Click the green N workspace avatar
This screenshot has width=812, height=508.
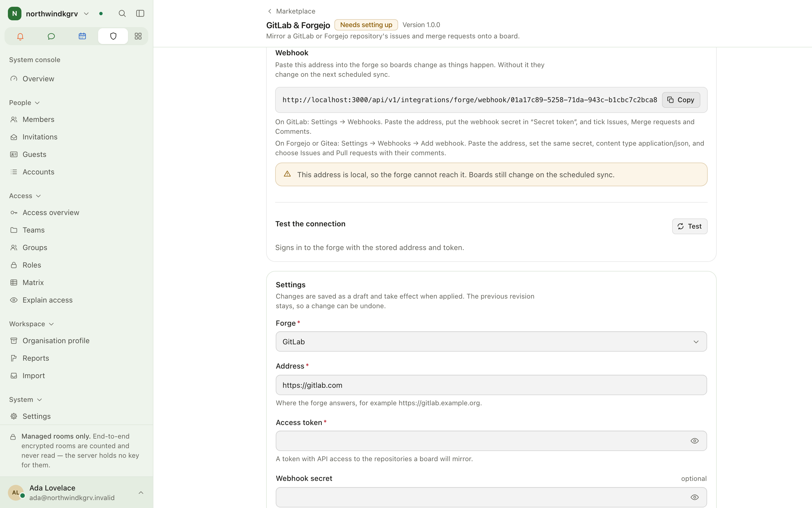(x=15, y=14)
